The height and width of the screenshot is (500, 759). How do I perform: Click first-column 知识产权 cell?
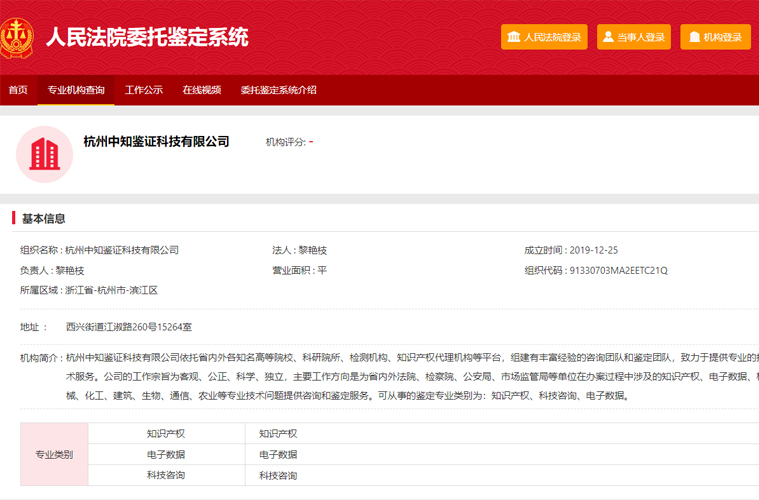point(166,434)
